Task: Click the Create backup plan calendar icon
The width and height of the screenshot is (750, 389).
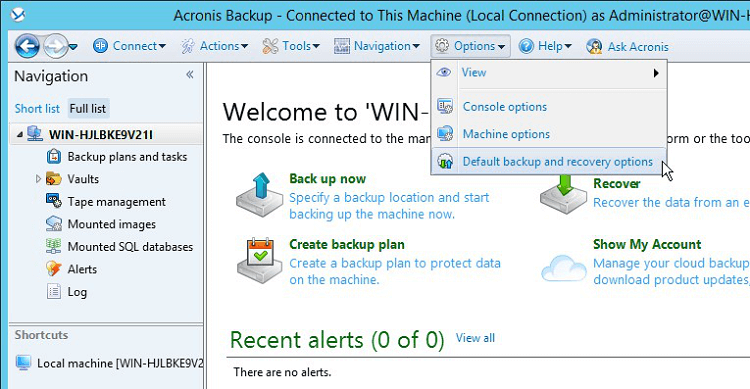Action: tap(260, 260)
